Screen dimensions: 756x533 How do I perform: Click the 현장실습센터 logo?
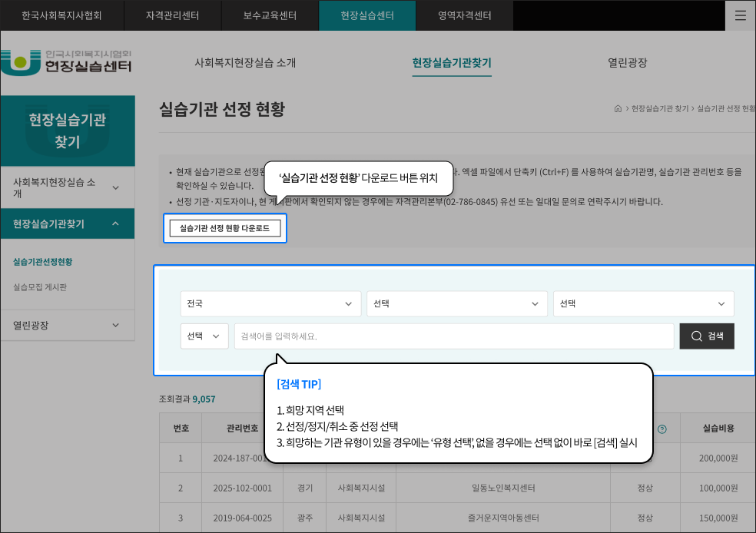click(66, 62)
